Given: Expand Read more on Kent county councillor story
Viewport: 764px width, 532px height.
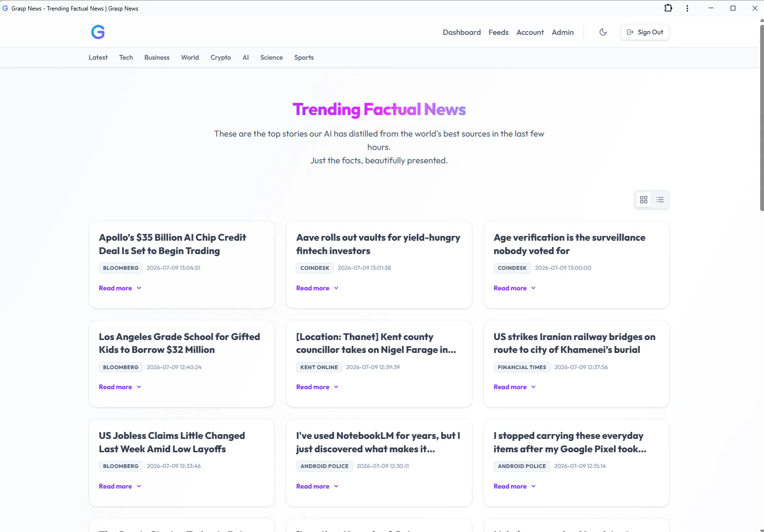Looking at the screenshot, I should pos(317,387).
